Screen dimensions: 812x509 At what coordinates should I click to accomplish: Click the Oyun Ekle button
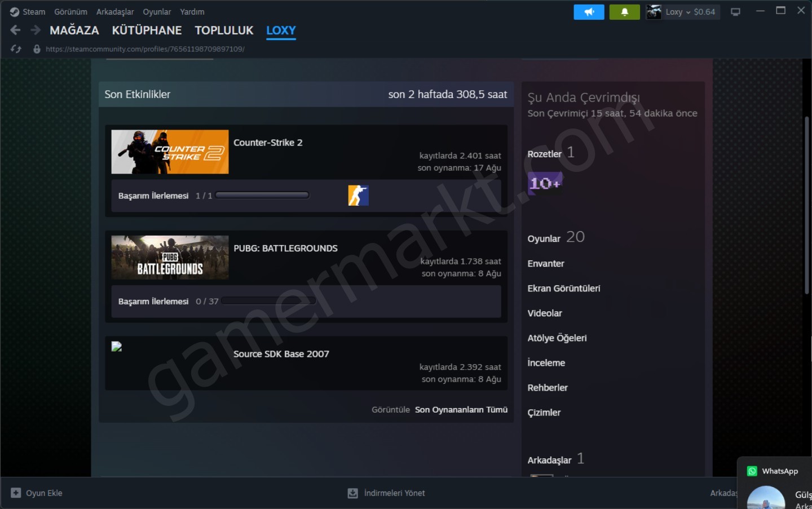pos(37,493)
